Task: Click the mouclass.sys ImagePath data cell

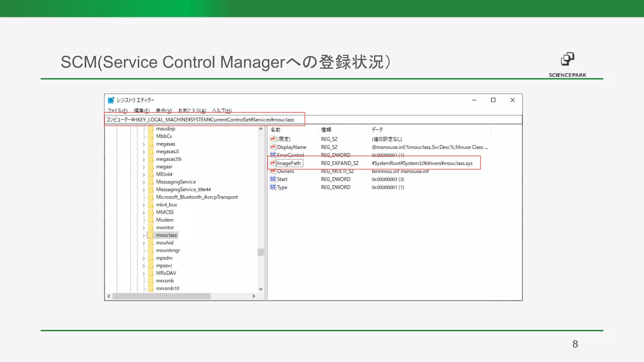Action: (x=422, y=163)
